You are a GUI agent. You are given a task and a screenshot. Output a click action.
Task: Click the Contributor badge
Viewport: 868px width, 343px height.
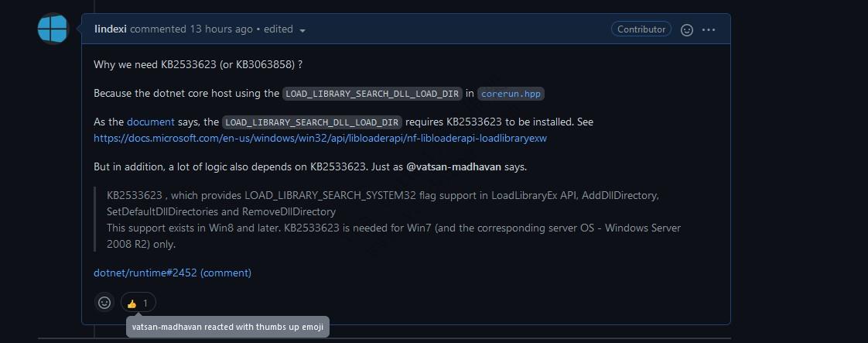point(641,29)
